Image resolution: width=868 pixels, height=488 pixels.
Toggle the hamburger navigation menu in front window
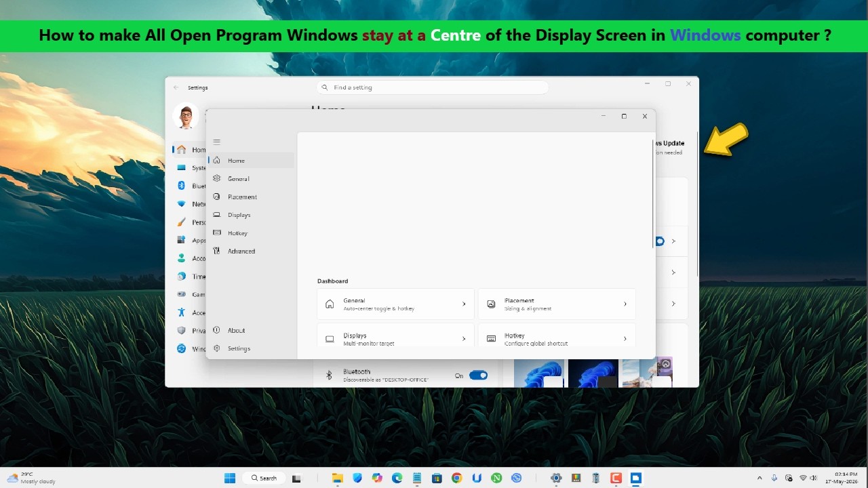217,142
